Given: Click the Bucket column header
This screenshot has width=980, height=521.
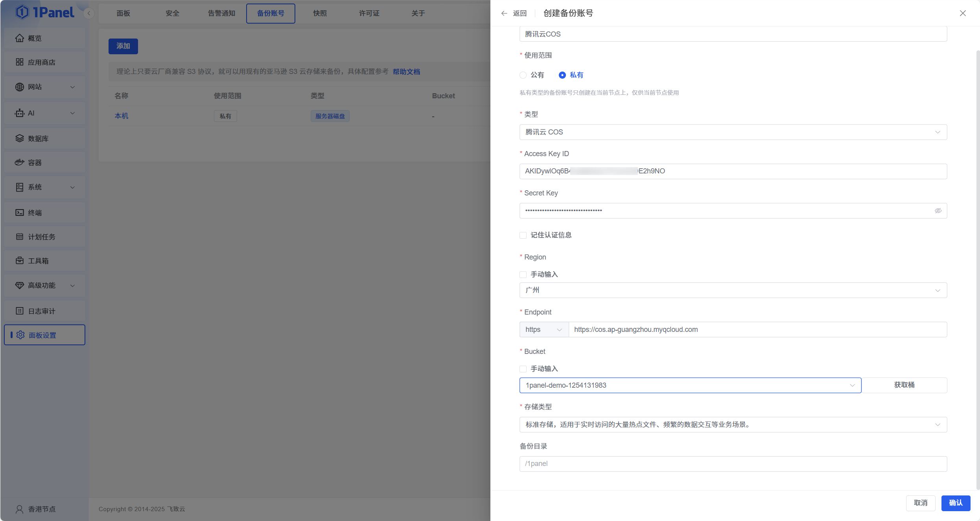Looking at the screenshot, I should click(x=443, y=96).
